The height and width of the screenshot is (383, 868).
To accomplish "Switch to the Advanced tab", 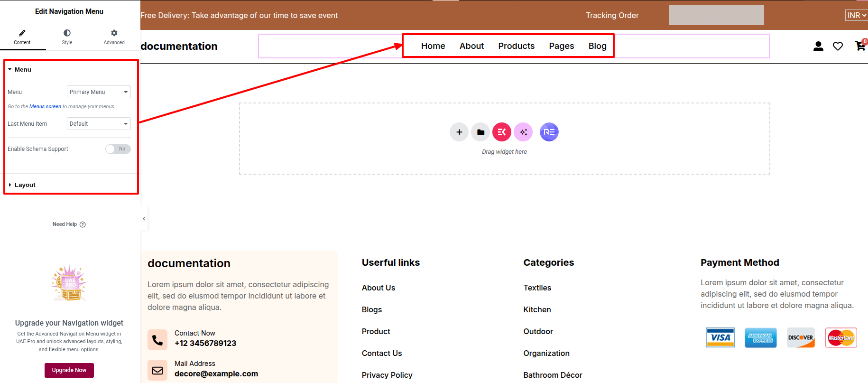I will click(x=114, y=37).
